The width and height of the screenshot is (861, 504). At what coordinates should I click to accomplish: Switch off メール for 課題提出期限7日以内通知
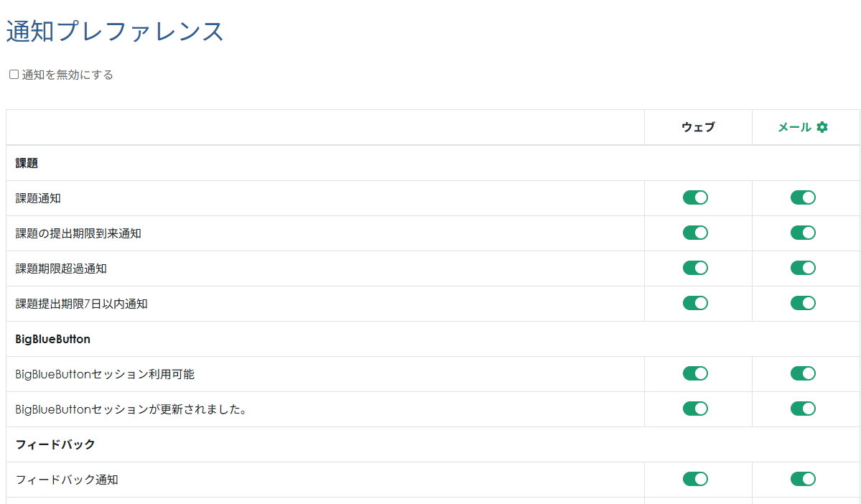click(x=803, y=303)
